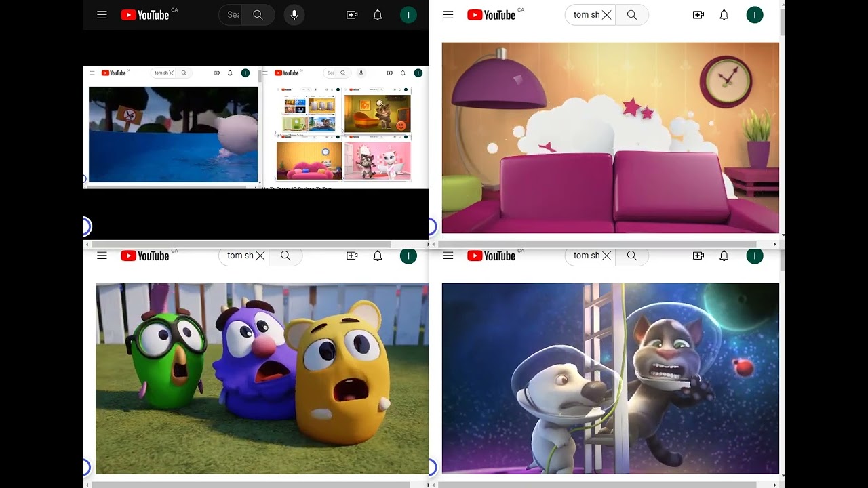
Task: Clear search text in bottom-right pane
Action: tap(607, 256)
